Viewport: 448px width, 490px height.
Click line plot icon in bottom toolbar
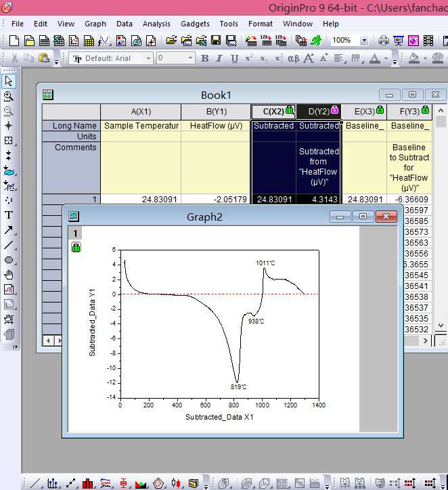click(x=35, y=483)
